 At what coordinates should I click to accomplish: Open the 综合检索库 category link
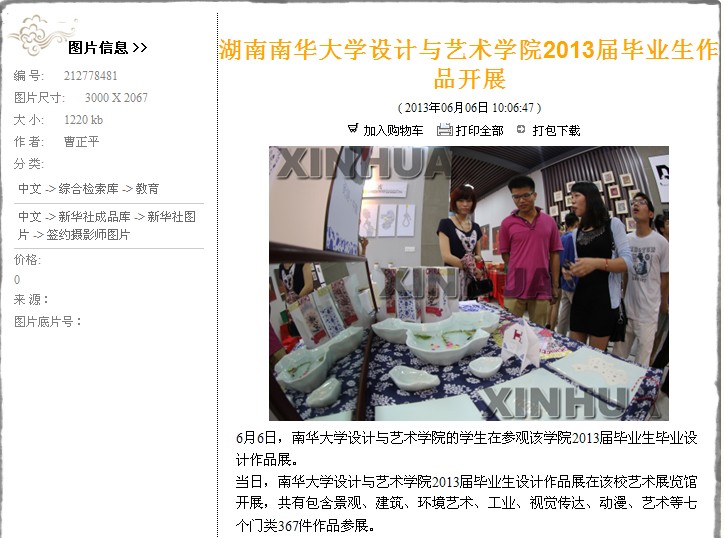[x=89, y=188]
